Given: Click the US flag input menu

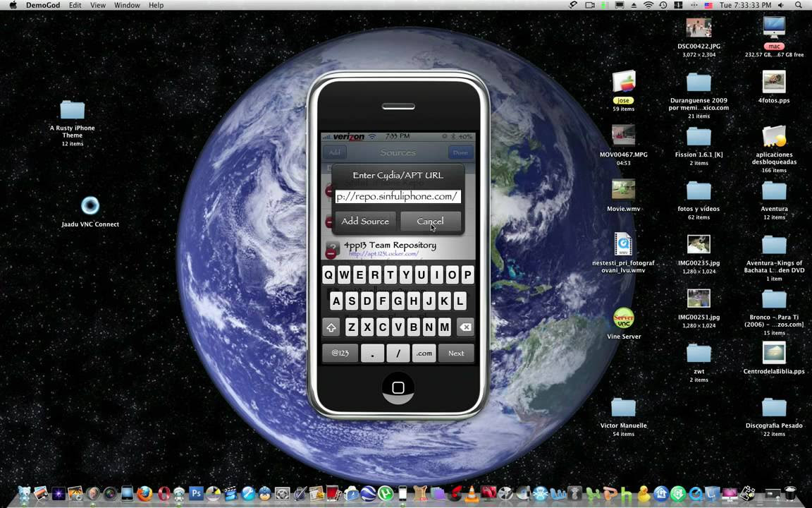Looking at the screenshot, I should (x=708, y=5).
